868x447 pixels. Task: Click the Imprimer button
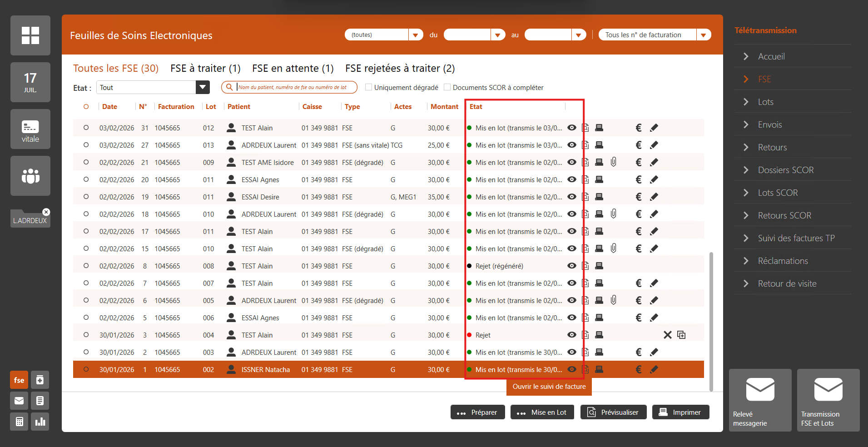[681, 412]
